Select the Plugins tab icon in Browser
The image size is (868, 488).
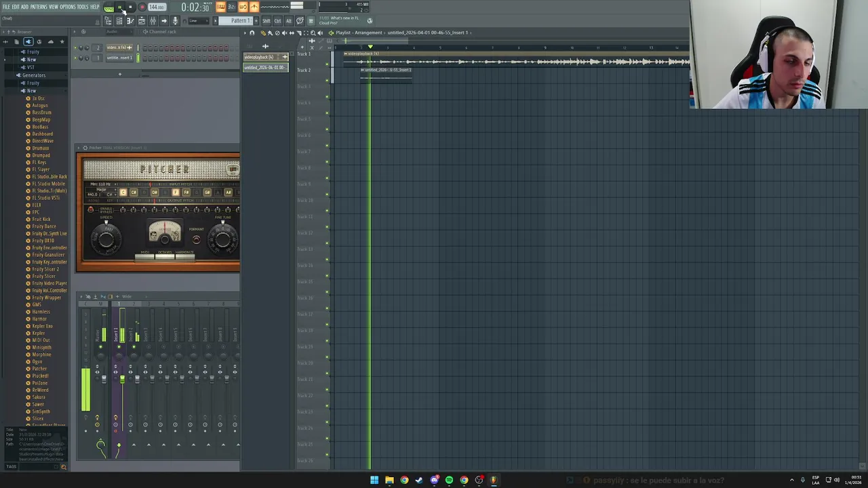(28, 41)
